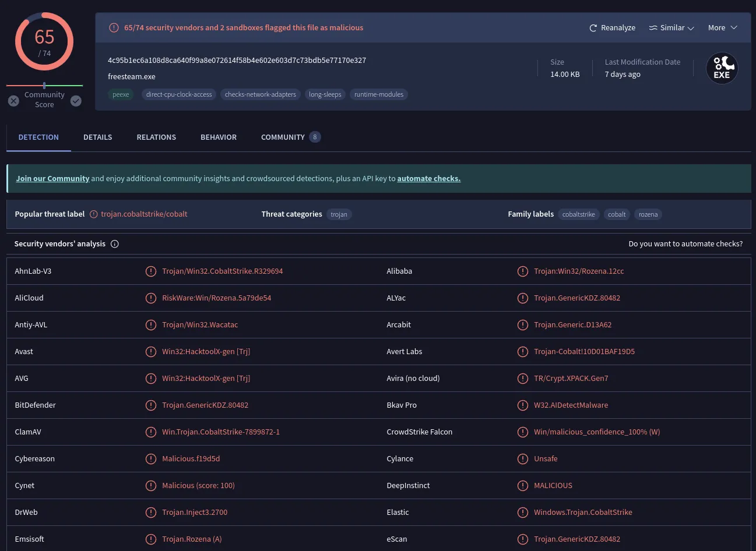
Task: Click the runtime-modules tag
Action: (x=379, y=94)
